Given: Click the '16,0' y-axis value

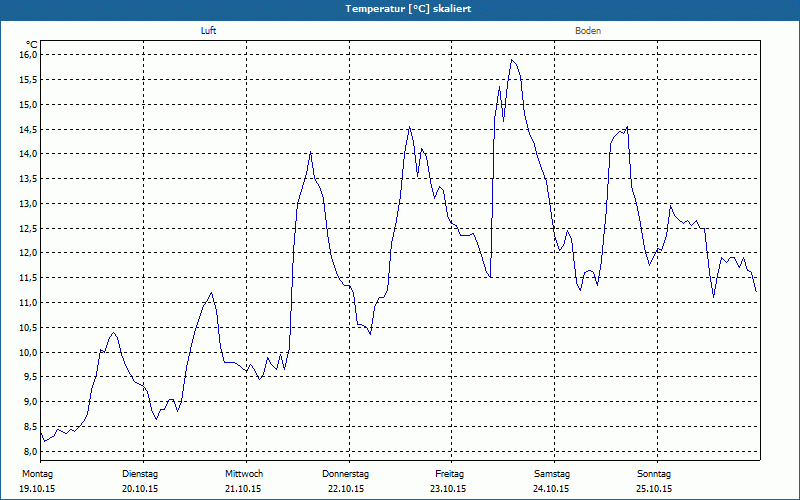Looking at the screenshot, I should (x=29, y=55).
